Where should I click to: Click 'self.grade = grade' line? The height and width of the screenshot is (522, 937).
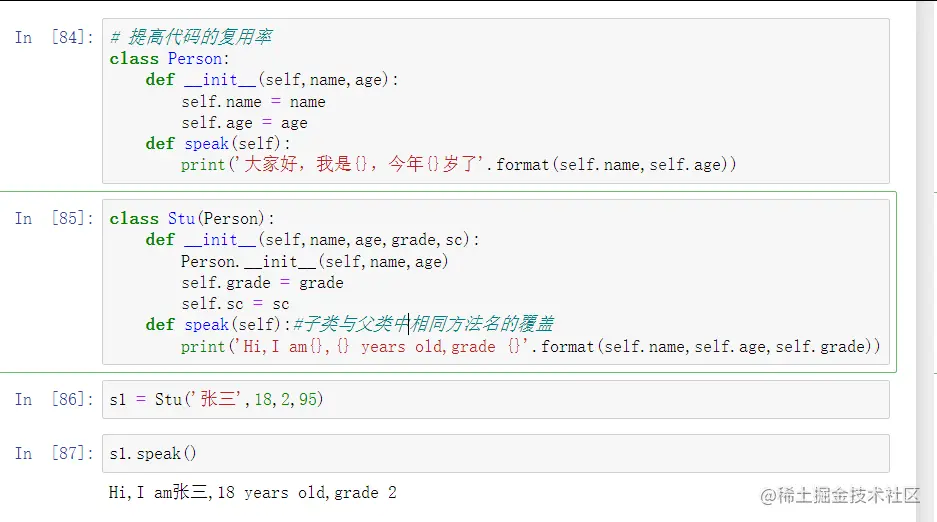[262, 283]
